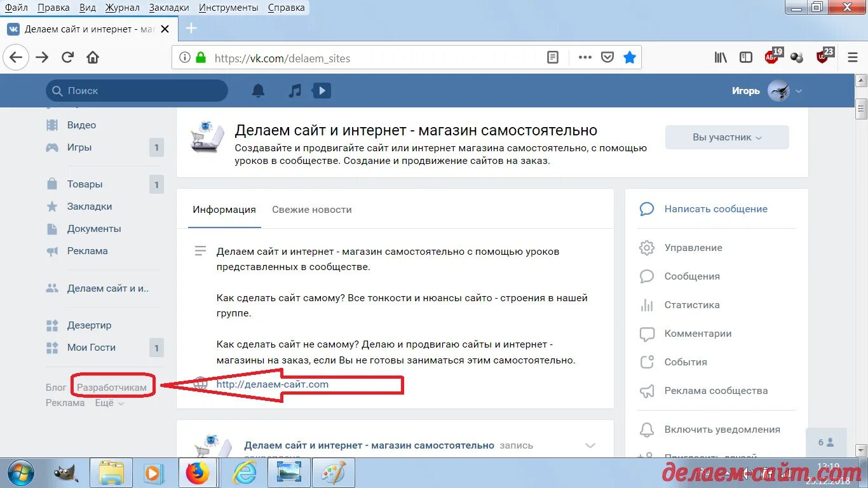The height and width of the screenshot is (488, 868).
Task: Toggle the bookmark star for this page
Action: pos(630,58)
